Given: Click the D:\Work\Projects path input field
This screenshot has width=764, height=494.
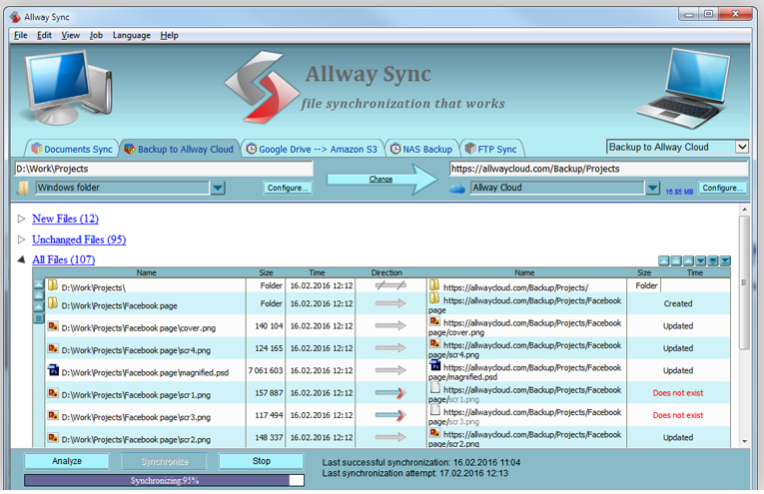Looking at the screenshot, I should coord(163,169).
